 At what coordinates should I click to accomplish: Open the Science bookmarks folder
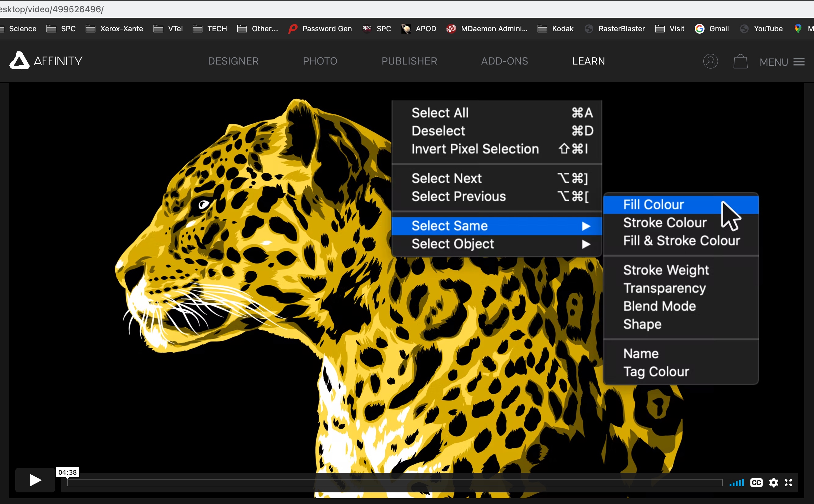(18, 29)
